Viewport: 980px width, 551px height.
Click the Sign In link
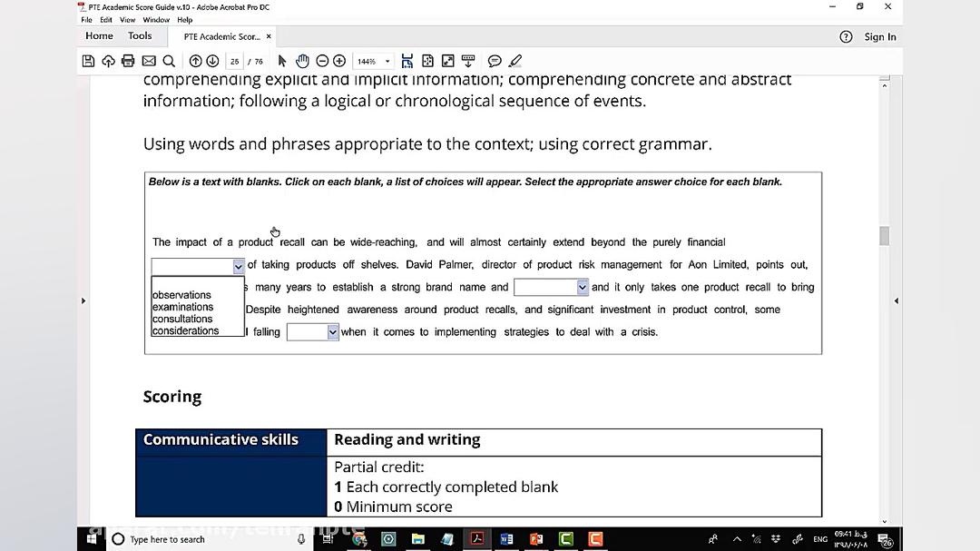[880, 37]
